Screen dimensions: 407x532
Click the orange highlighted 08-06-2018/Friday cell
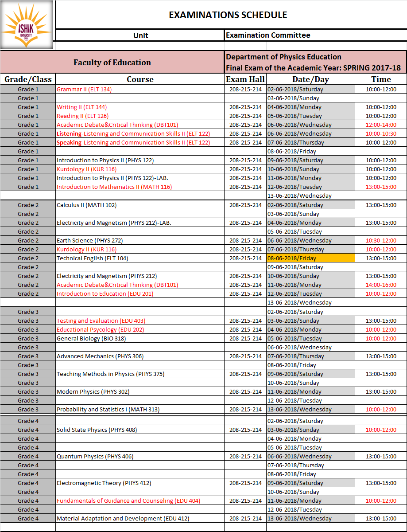pos(310,258)
